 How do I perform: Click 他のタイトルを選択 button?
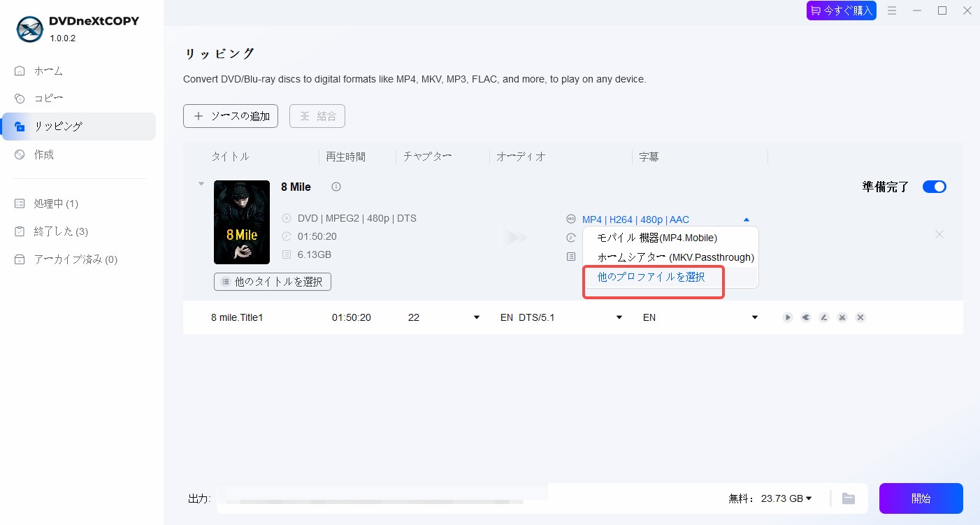tap(273, 282)
